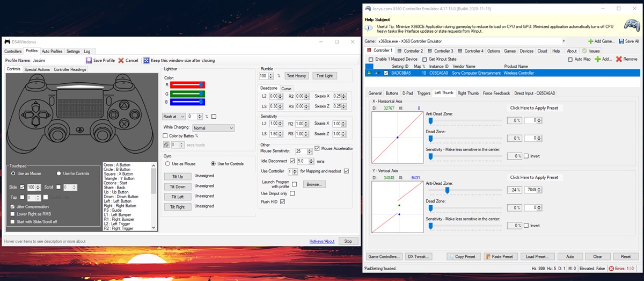
Task: Expand the Flash at dropdown
Action: (x=174, y=117)
